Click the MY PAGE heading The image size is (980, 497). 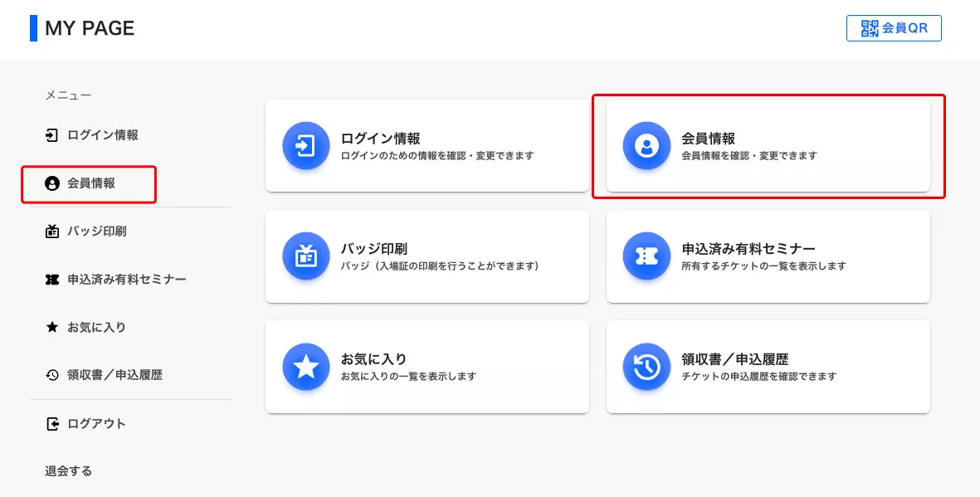click(90, 28)
